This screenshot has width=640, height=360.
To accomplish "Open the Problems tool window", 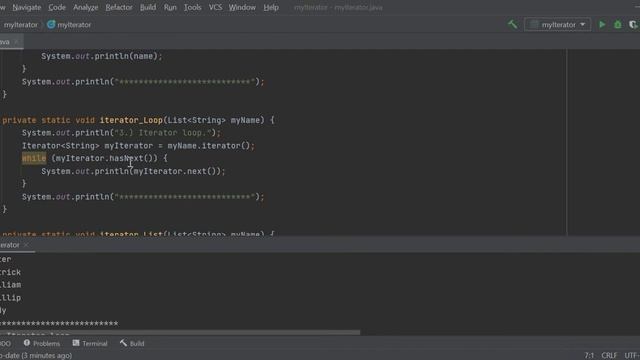I will 42,344.
